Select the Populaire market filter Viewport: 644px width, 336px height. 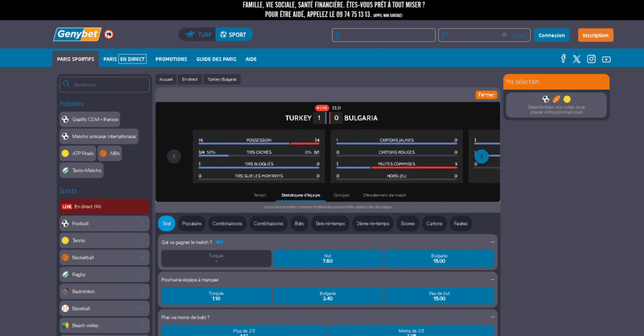pyautogui.click(x=192, y=224)
